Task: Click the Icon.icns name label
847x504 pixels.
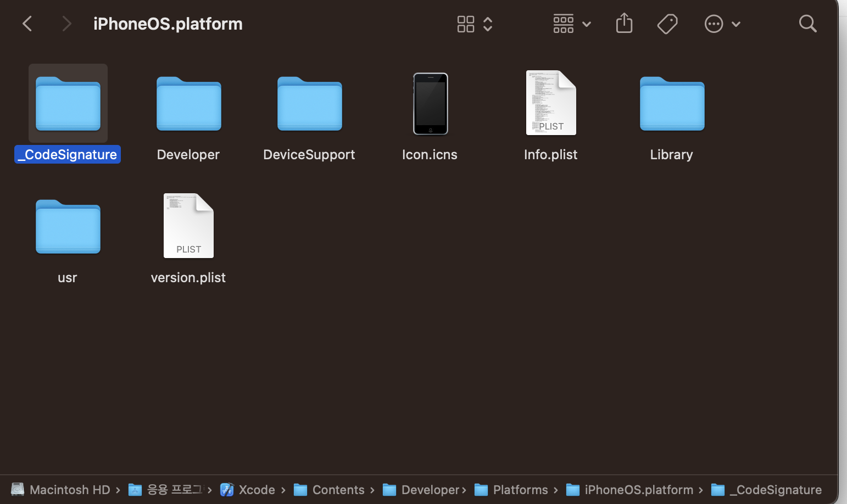Action: pyautogui.click(x=430, y=154)
